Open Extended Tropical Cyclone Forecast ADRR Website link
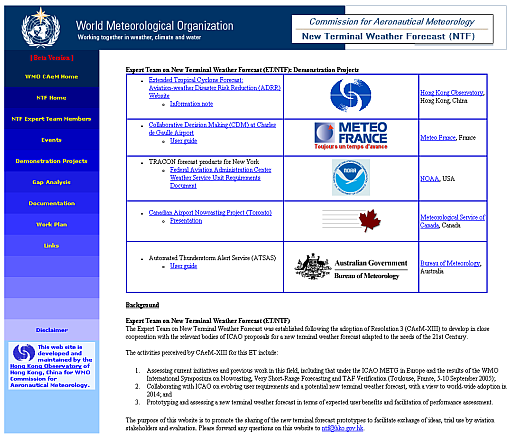 [215, 88]
